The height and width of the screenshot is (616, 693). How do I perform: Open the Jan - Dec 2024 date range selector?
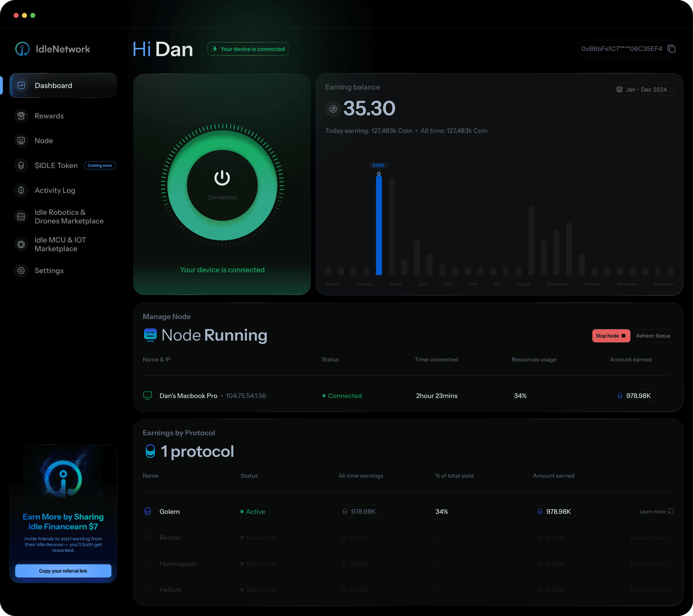click(641, 89)
